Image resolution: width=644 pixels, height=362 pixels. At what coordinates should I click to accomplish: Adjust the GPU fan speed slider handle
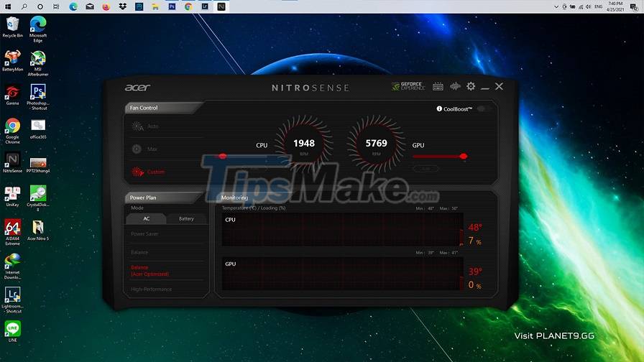[x=464, y=156]
